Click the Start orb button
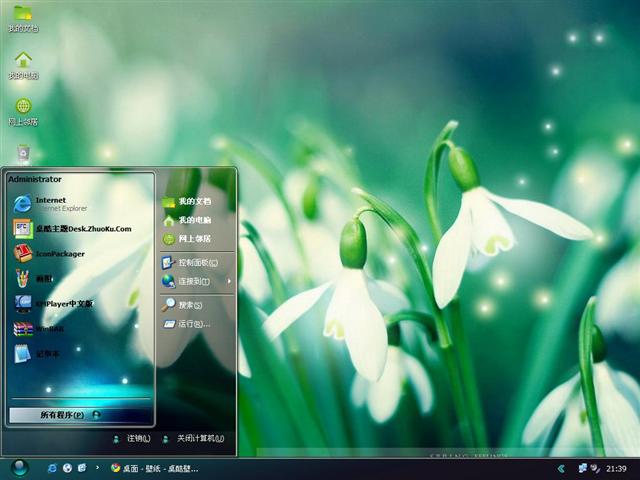Viewport: 640px width, 480px height. [x=20, y=468]
